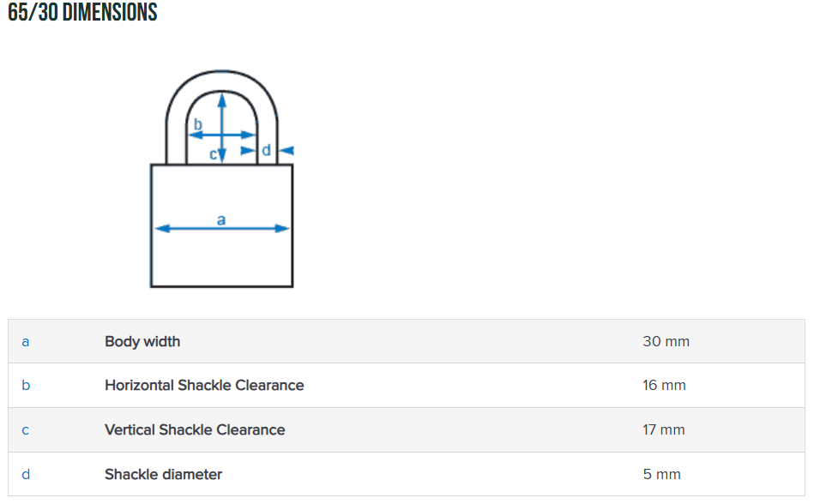The image size is (820, 504).
Task: Click the 'd' letter in table row
Action: [x=25, y=474]
